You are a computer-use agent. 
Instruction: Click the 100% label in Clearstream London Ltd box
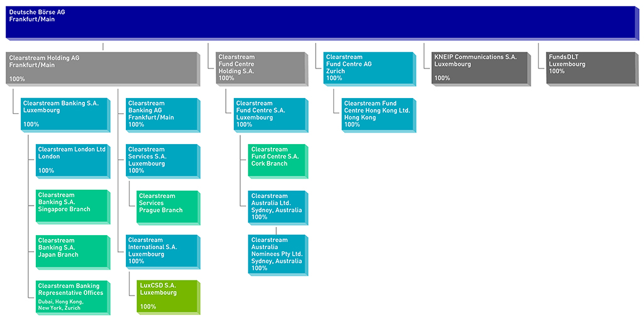(x=46, y=170)
